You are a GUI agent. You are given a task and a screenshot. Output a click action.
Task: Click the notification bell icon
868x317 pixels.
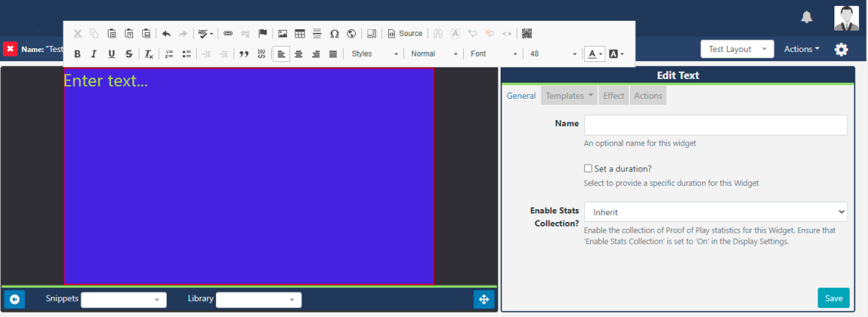(807, 17)
